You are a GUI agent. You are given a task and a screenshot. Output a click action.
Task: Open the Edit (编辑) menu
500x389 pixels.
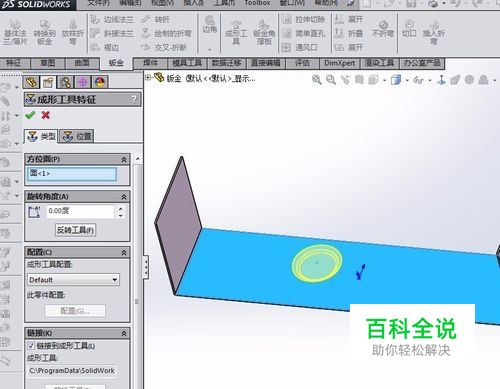click(130, 3)
